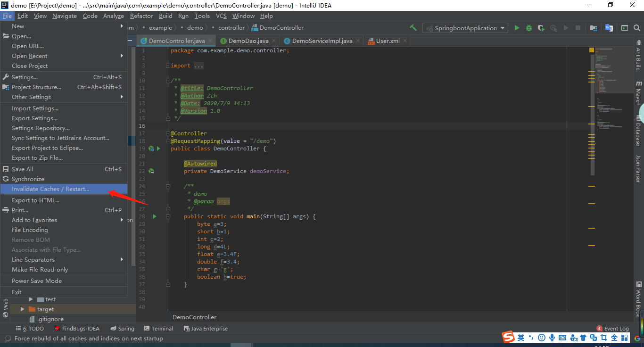The width and height of the screenshot is (644, 347).
Task: Collapse the Javadoc comment fold at line 10
Action: 168,81
